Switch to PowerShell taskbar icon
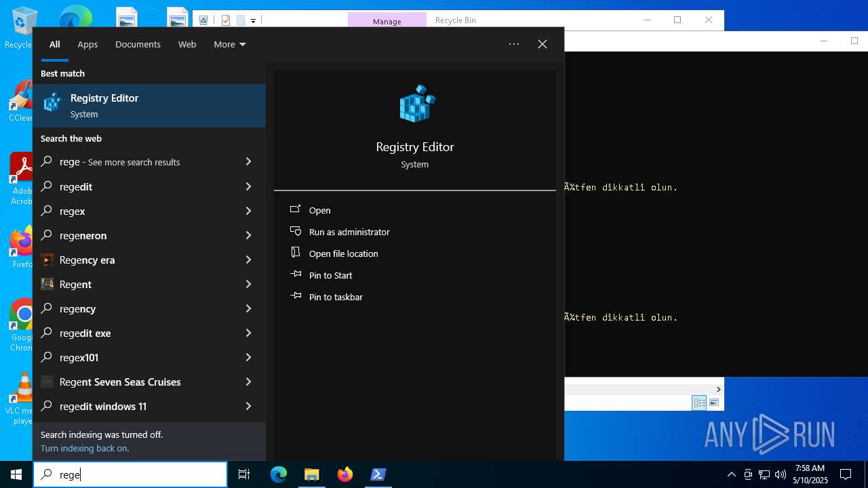This screenshot has width=868, height=488. (x=378, y=474)
